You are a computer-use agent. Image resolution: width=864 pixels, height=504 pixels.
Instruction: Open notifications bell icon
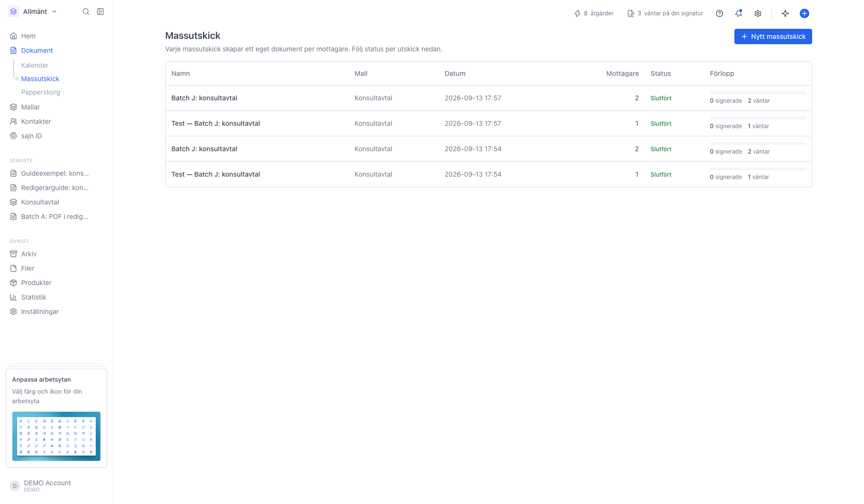[739, 13]
